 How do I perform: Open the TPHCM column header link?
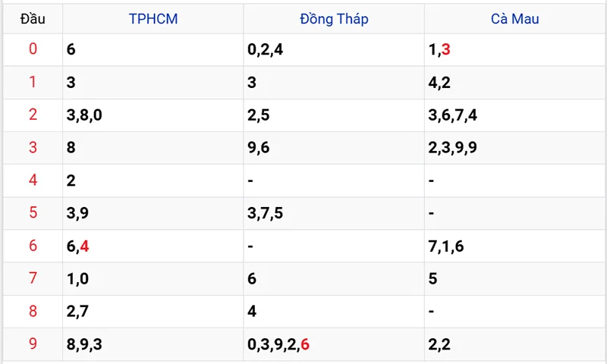pyautogui.click(x=153, y=19)
